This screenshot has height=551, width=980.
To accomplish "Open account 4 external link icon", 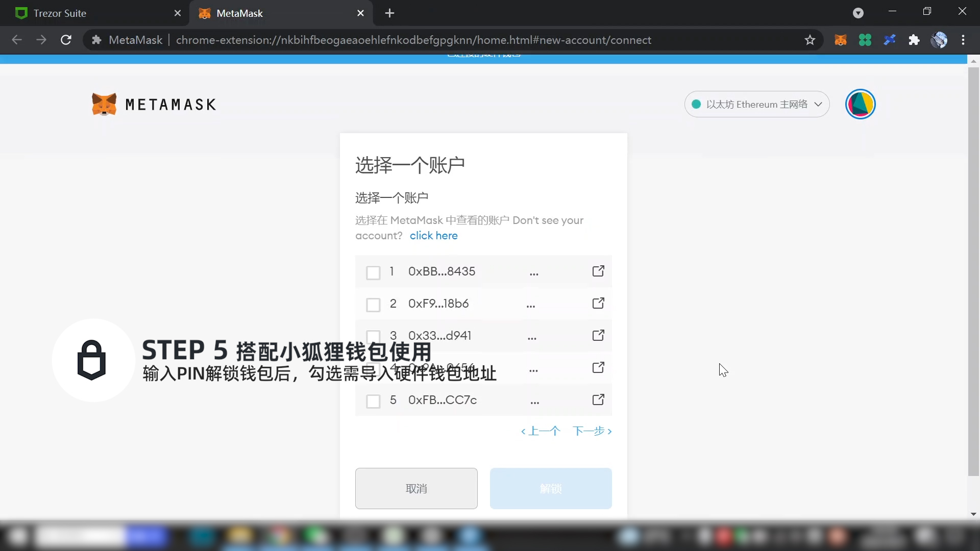I will pos(598,367).
